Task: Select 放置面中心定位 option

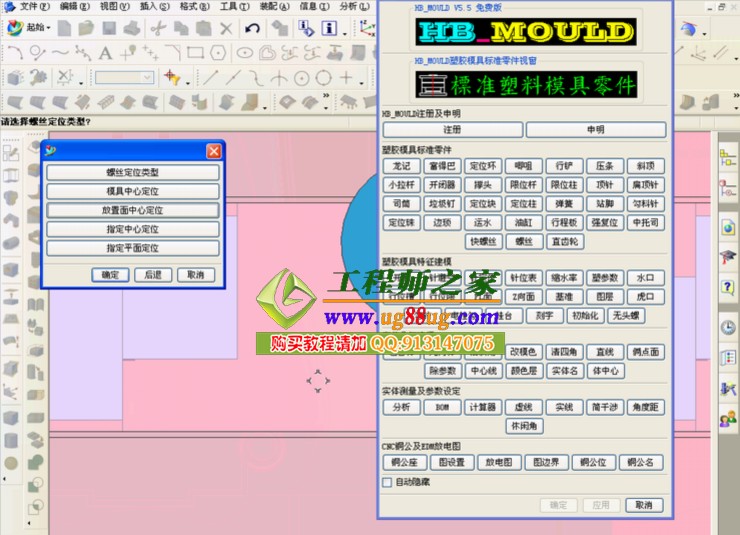Action: pos(133,210)
